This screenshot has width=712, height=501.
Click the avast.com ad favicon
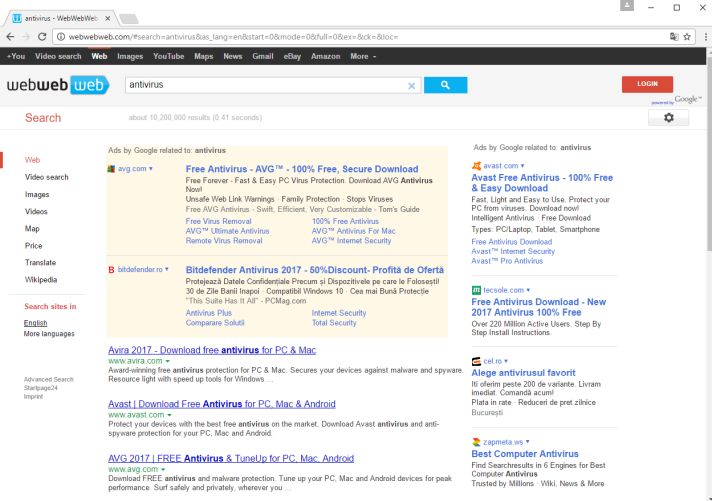476,166
